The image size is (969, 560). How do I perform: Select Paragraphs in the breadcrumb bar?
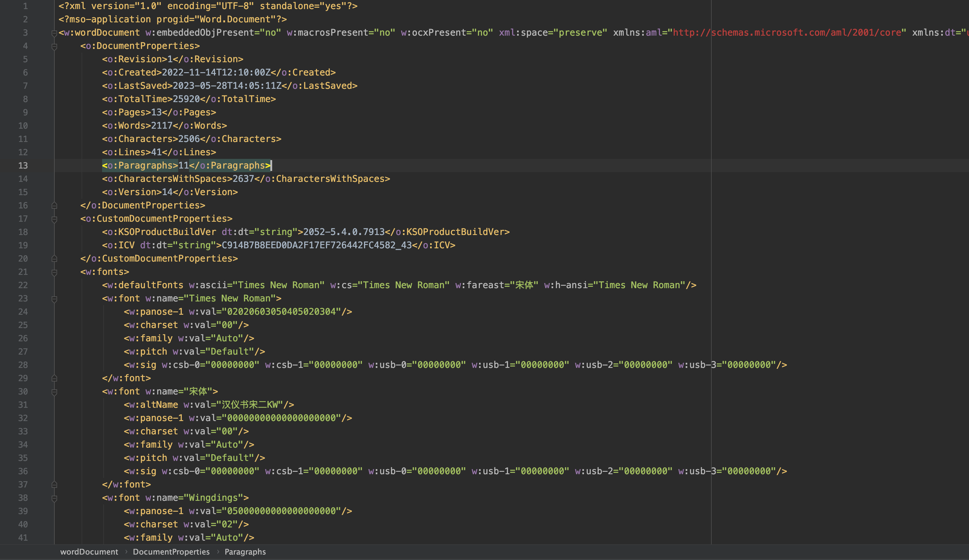pyautogui.click(x=245, y=552)
